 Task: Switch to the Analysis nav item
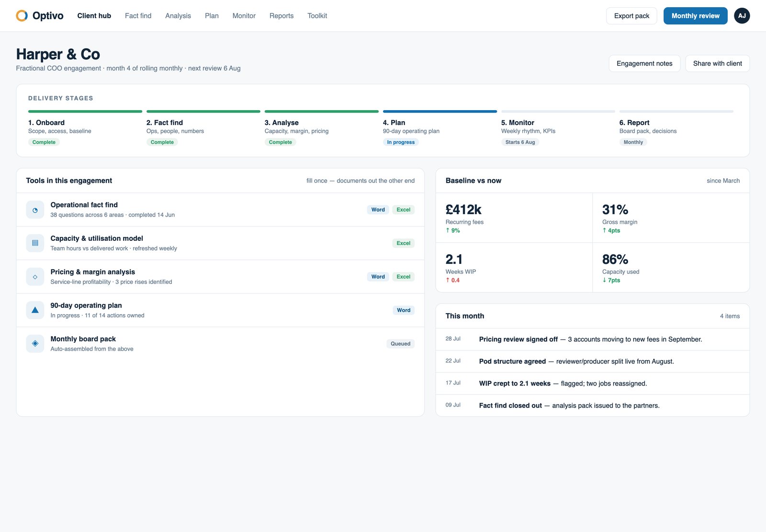click(x=178, y=16)
